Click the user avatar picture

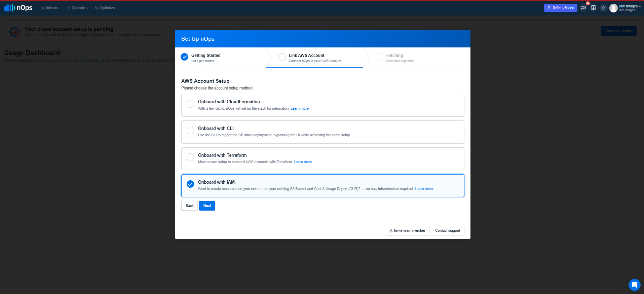click(613, 8)
